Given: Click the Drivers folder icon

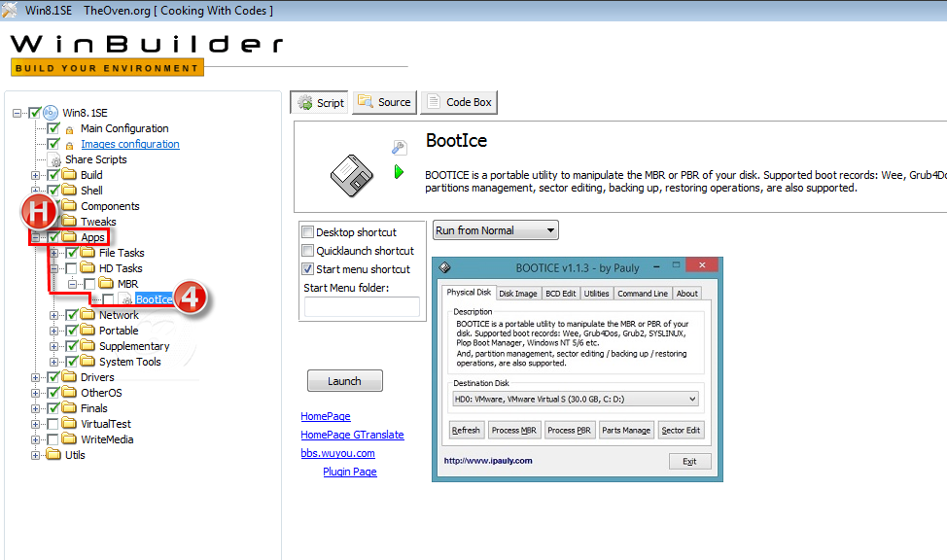Looking at the screenshot, I should tap(69, 377).
